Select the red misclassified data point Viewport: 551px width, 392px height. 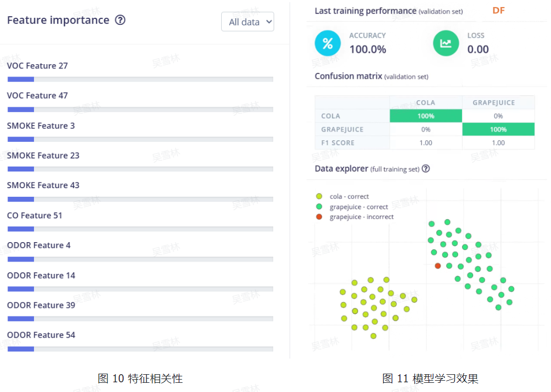coord(437,265)
